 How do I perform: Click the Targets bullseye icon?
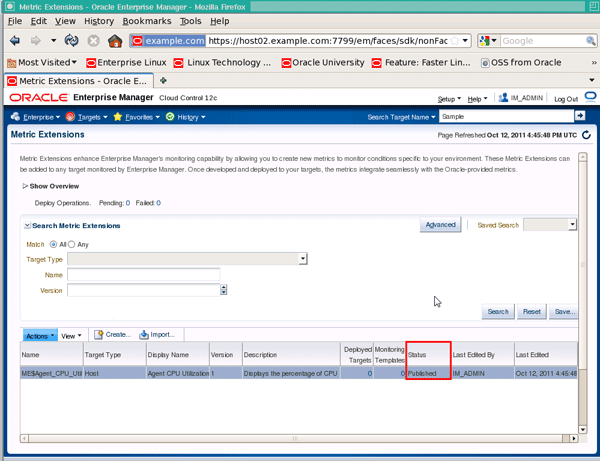click(x=70, y=117)
